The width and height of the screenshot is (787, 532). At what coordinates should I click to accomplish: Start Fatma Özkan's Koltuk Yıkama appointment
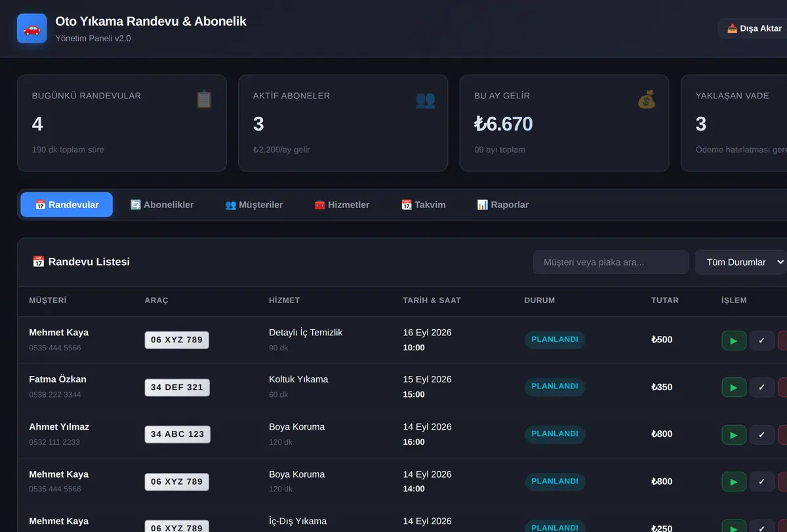point(734,387)
